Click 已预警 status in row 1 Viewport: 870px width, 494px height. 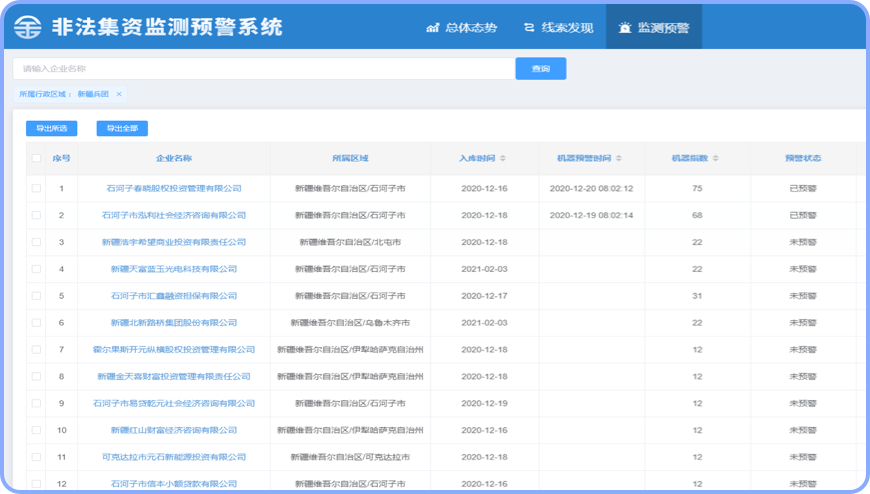coord(803,188)
